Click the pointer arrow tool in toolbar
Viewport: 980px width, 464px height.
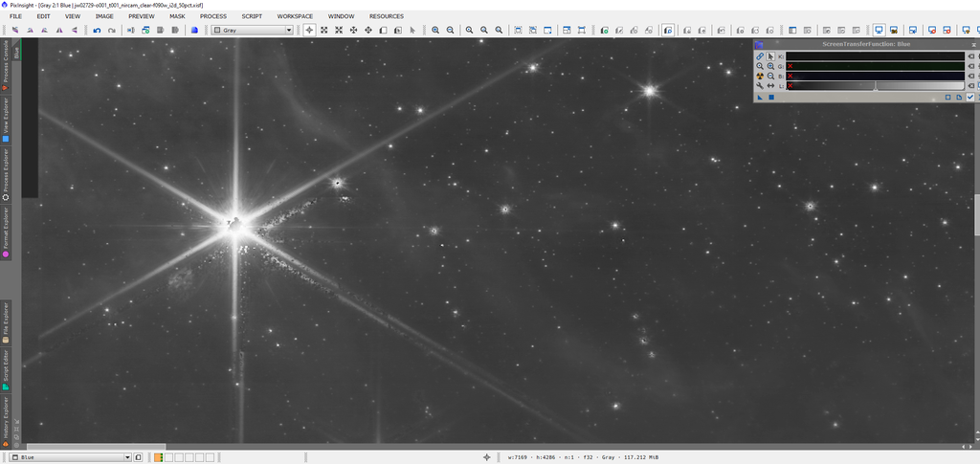coord(412,30)
